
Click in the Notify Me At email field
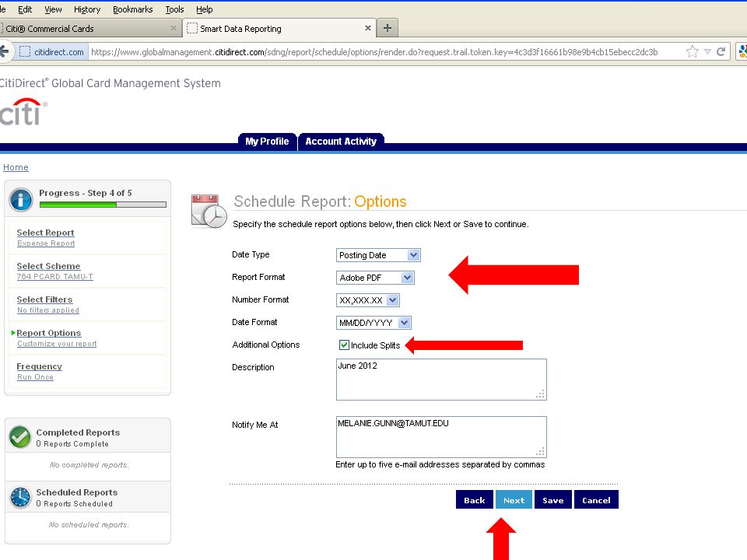pyautogui.click(x=441, y=437)
